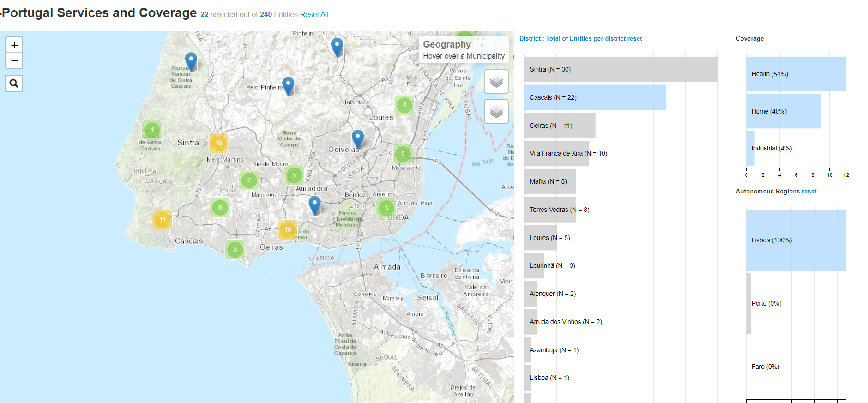
Task: Zoom out the map with minus button
Action: click(14, 60)
